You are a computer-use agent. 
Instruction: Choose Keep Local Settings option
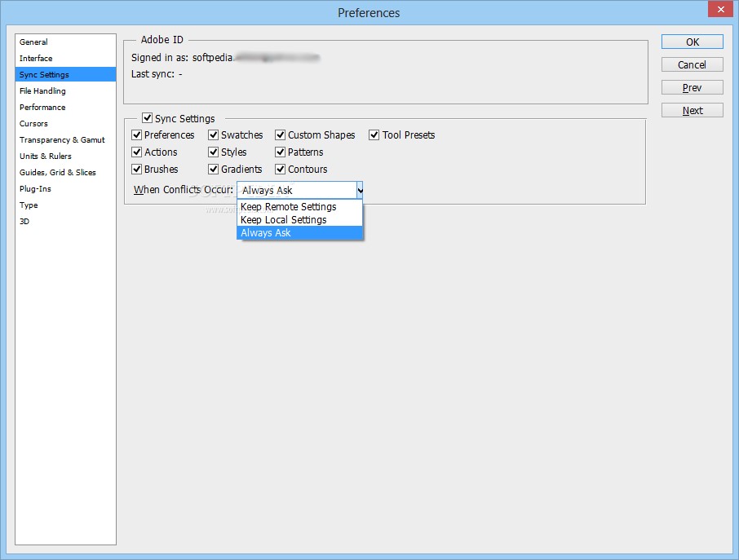[x=286, y=219]
